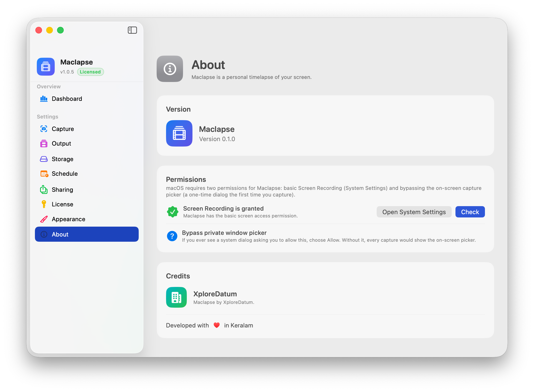Click the Sharing export icon
This screenshot has height=392, width=534.
pyautogui.click(x=44, y=189)
